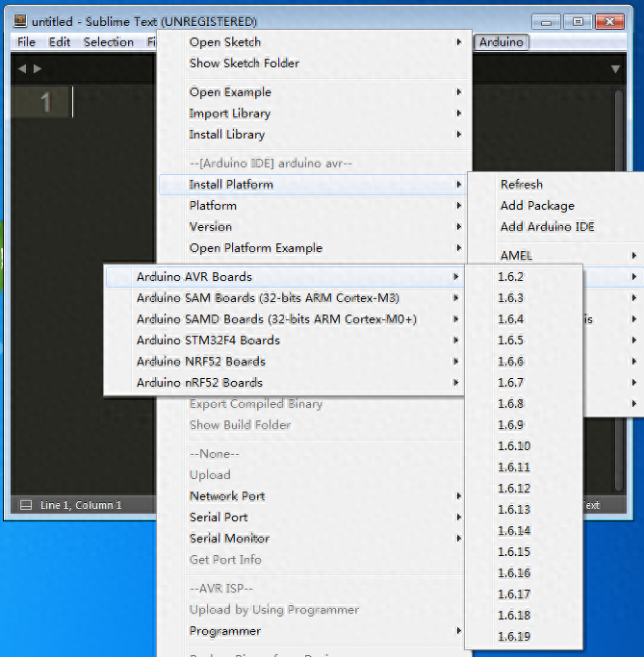Click the previous tab arrow in tab bar

(x=22, y=68)
